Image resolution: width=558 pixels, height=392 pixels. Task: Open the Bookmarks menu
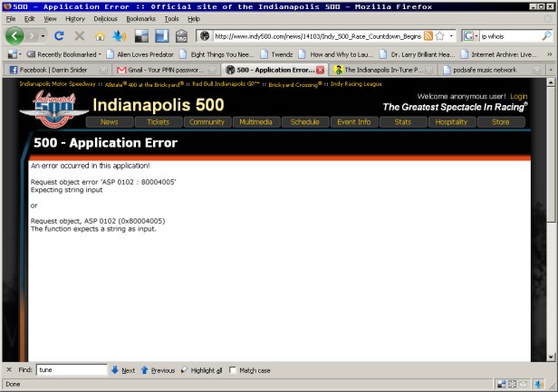[140, 18]
